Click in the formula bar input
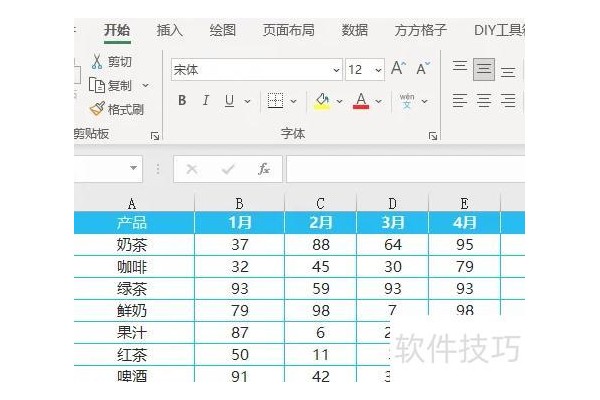Image resolution: width=600 pixels, height=400 pixels. (406, 169)
